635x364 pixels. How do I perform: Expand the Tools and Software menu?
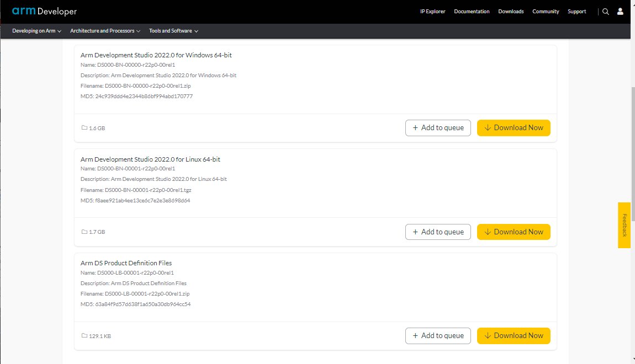coord(173,31)
